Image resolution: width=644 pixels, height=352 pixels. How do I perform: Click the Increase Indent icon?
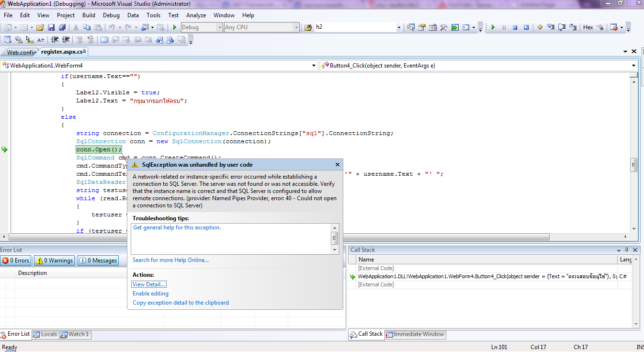(x=66, y=39)
